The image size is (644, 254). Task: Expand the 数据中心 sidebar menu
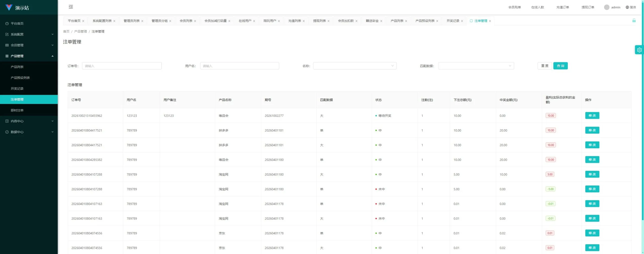[29, 132]
